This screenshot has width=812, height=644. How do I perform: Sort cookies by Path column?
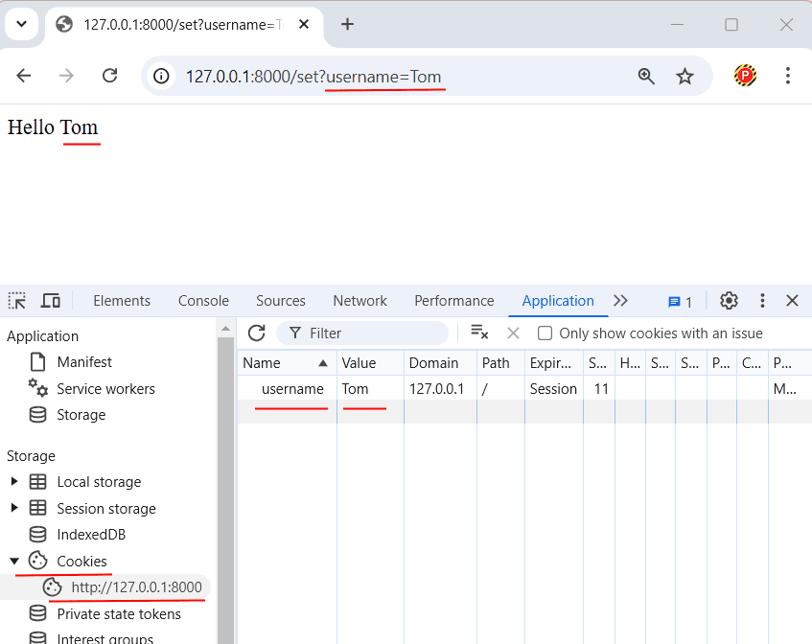pos(500,363)
